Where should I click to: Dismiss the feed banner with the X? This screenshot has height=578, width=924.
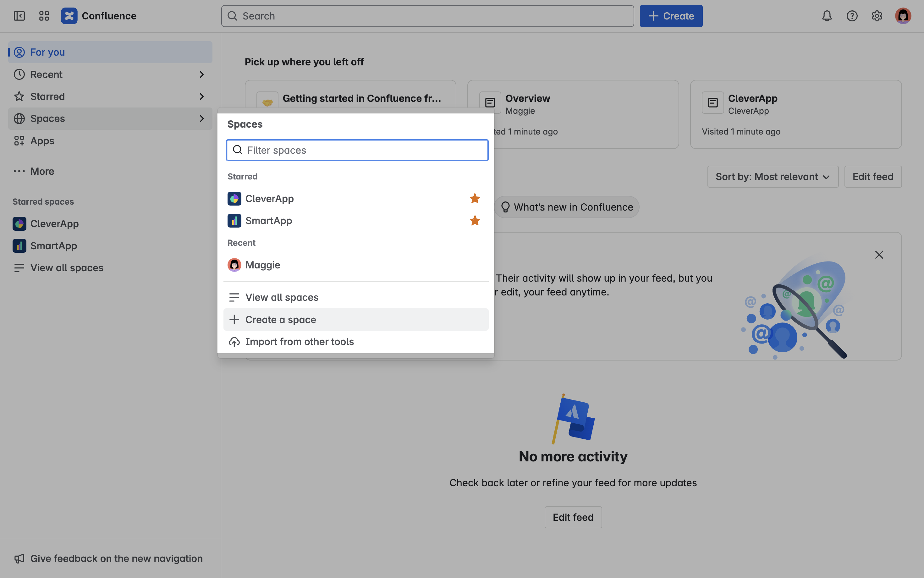click(879, 254)
